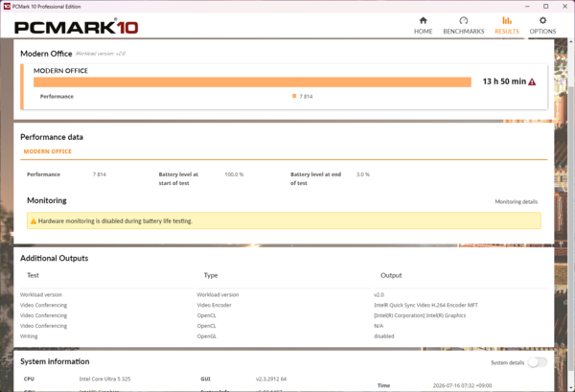Screen dimensions: 575x392
Task: Click the PCMark app icon in title bar
Action: pos(7,7)
